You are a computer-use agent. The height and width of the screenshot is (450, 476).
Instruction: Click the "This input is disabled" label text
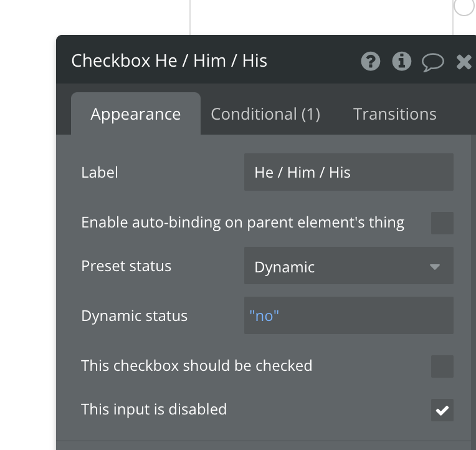(154, 409)
